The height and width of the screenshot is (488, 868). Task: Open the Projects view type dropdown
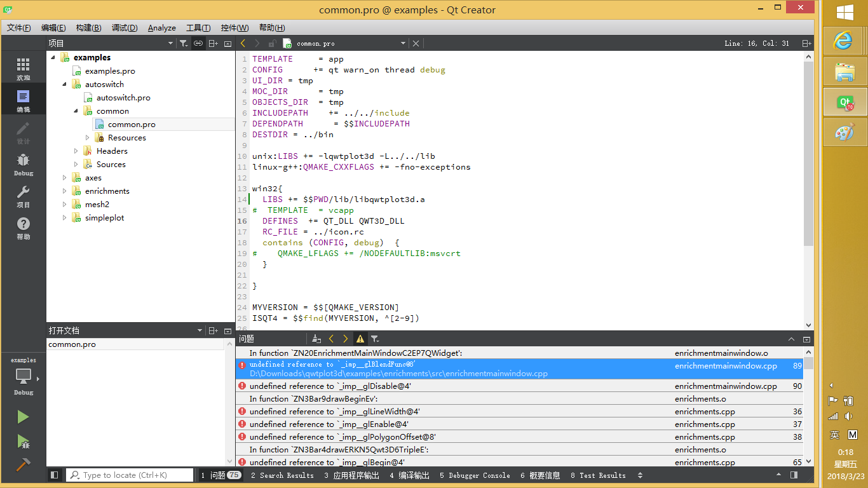[170, 43]
